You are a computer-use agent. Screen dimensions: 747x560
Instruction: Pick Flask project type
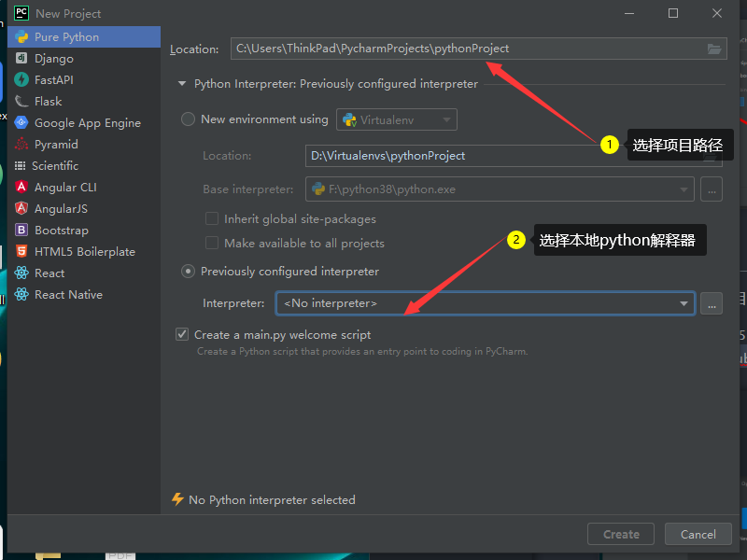[84, 102]
